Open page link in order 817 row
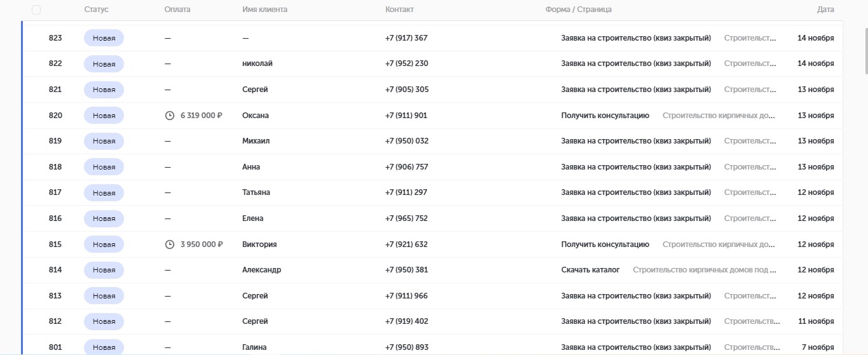The width and height of the screenshot is (868, 355). coord(750,192)
